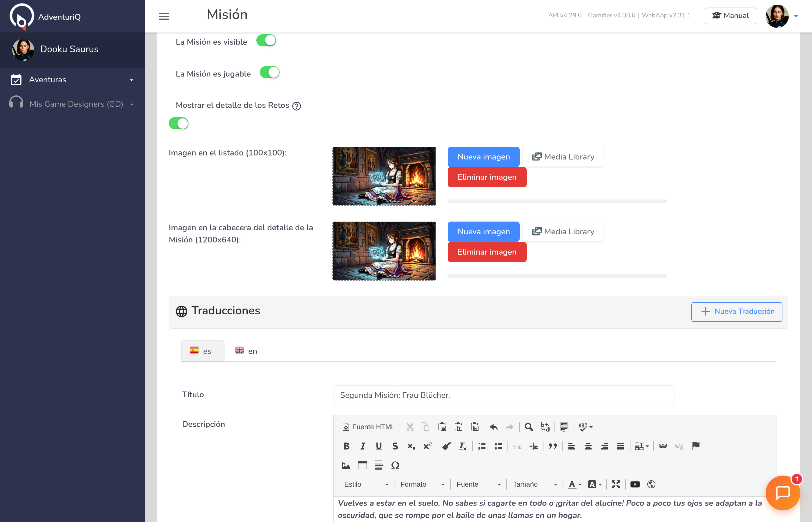Open the Estilo dropdown
812x522 pixels.
pyautogui.click(x=366, y=484)
